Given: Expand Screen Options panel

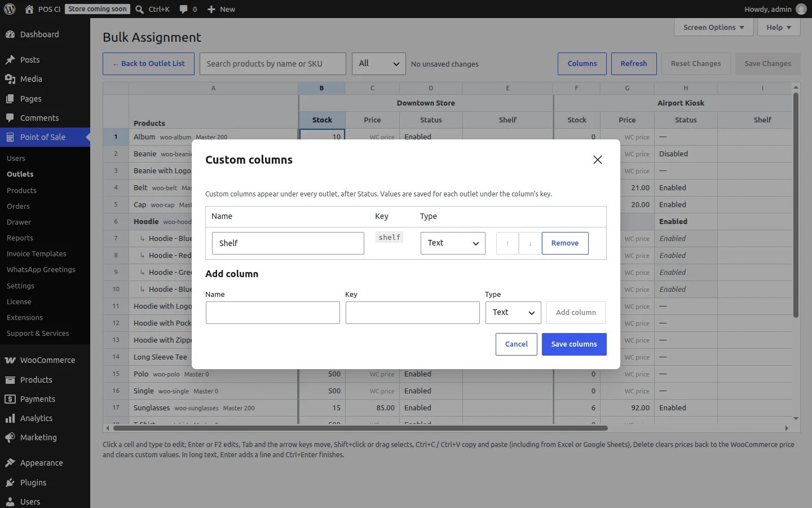Looking at the screenshot, I should [714, 27].
